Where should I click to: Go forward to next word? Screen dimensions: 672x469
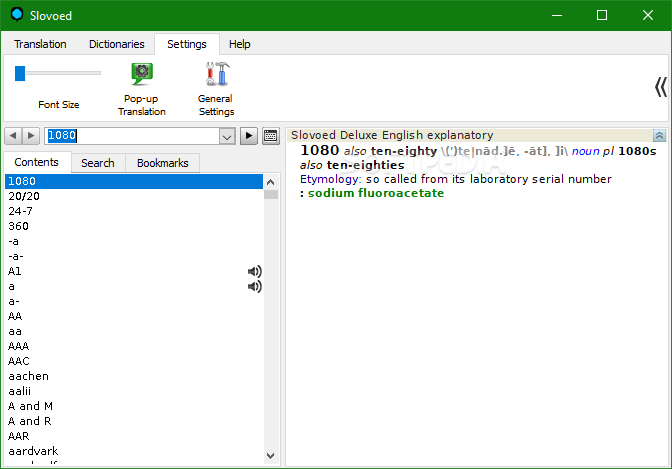(x=31, y=136)
